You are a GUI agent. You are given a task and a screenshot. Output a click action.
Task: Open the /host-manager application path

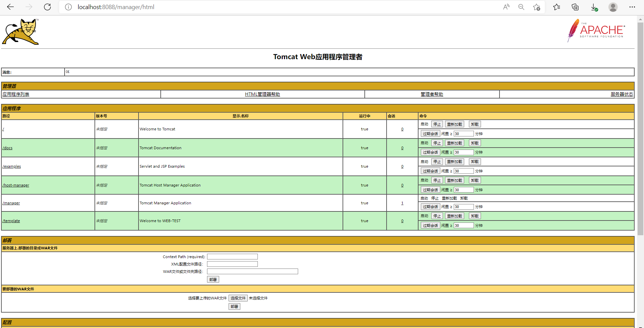coord(16,185)
